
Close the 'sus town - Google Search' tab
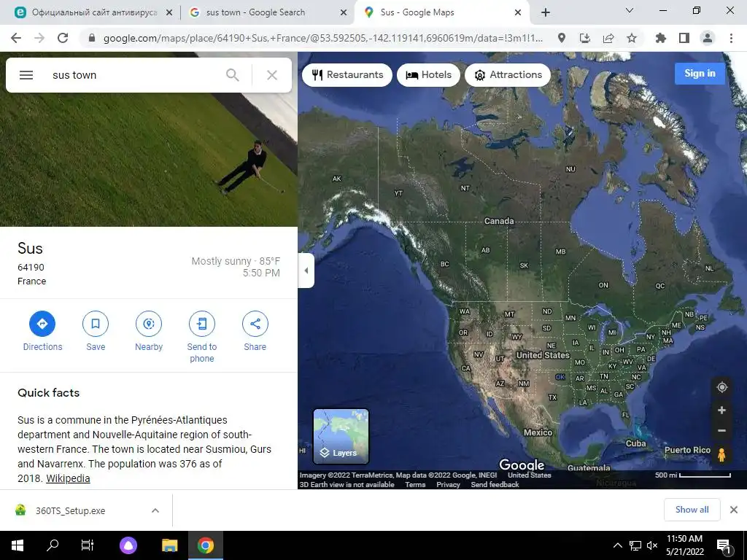coord(343,13)
